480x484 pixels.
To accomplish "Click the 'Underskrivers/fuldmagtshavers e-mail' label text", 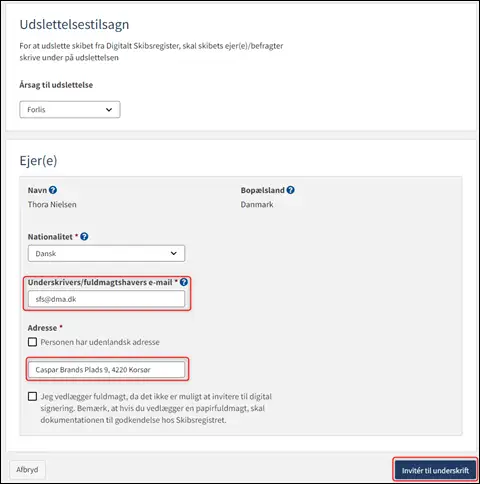I will (x=100, y=282).
